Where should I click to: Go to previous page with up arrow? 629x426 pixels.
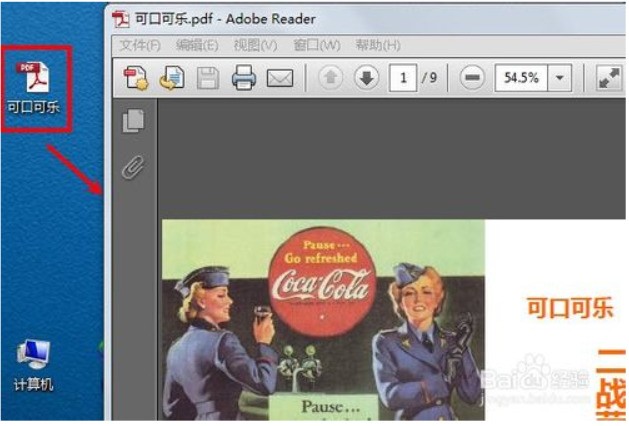(x=331, y=78)
